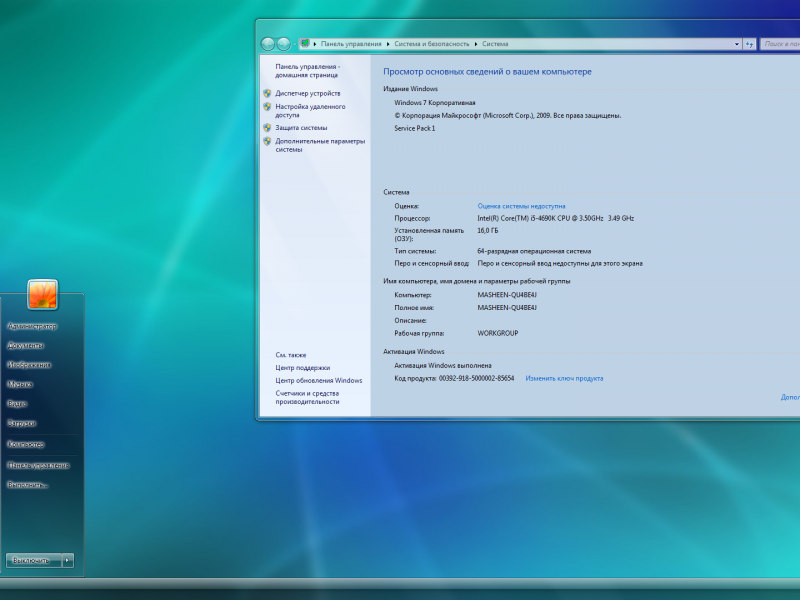Open Музыка from the Start menu
This screenshot has height=600, width=800.
pyautogui.click(x=20, y=384)
